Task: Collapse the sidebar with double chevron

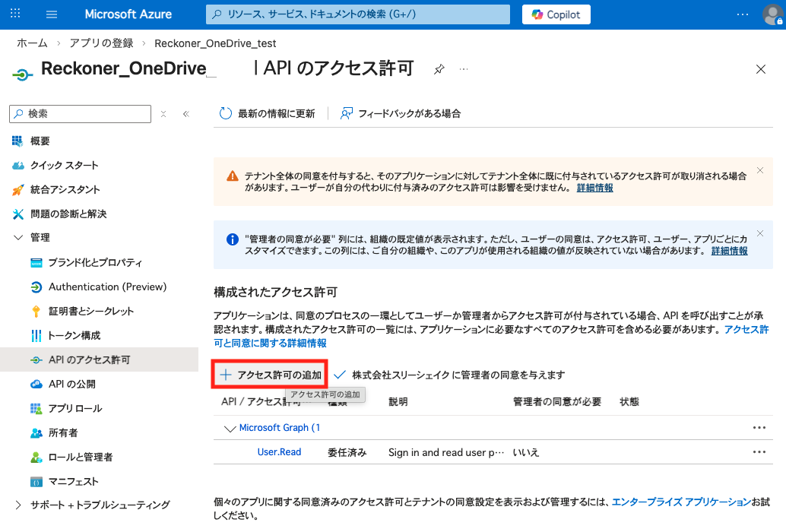Action: point(186,114)
